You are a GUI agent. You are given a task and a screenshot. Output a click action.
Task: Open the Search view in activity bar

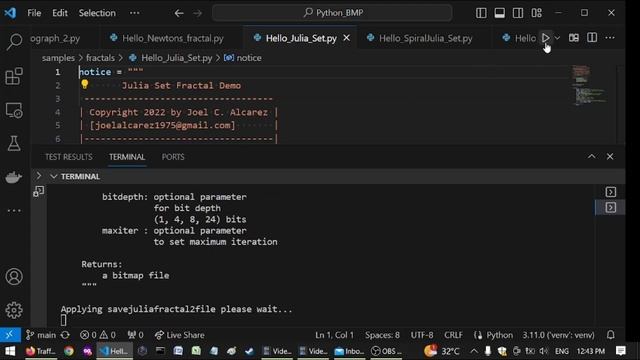pos(14,41)
